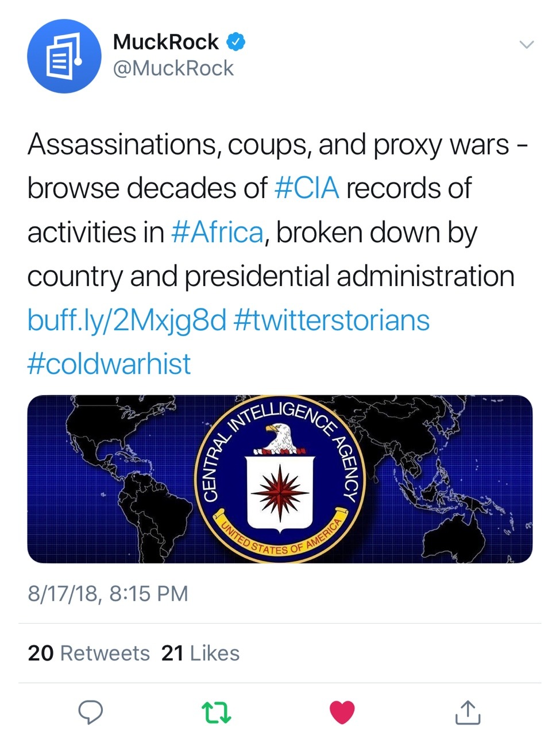The width and height of the screenshot is (560, 735).
Task: Open the #coldwarhist hashtag
Action: click(109, 364)
